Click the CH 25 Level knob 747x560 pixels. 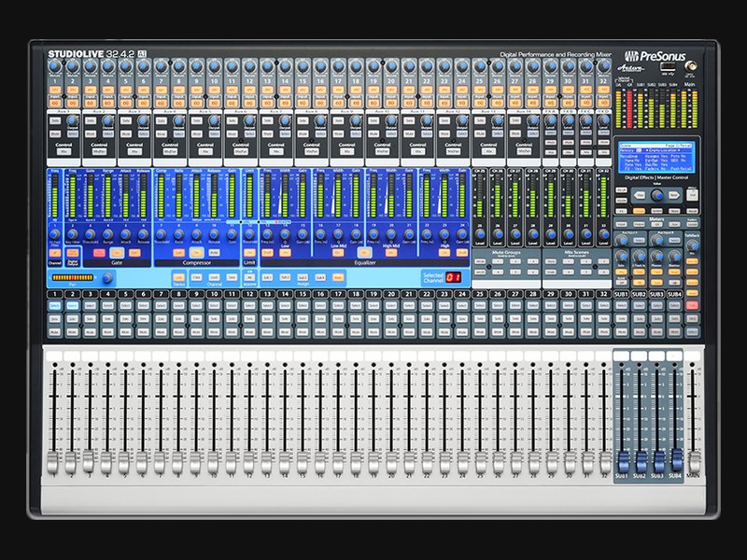pyautogui.click(x=480, y=234)
